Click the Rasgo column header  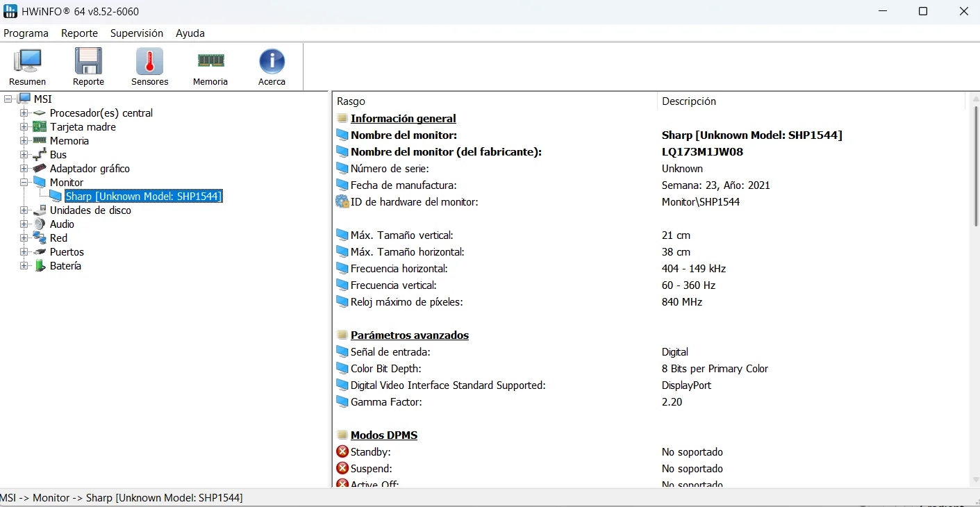[x=495, y=101]
